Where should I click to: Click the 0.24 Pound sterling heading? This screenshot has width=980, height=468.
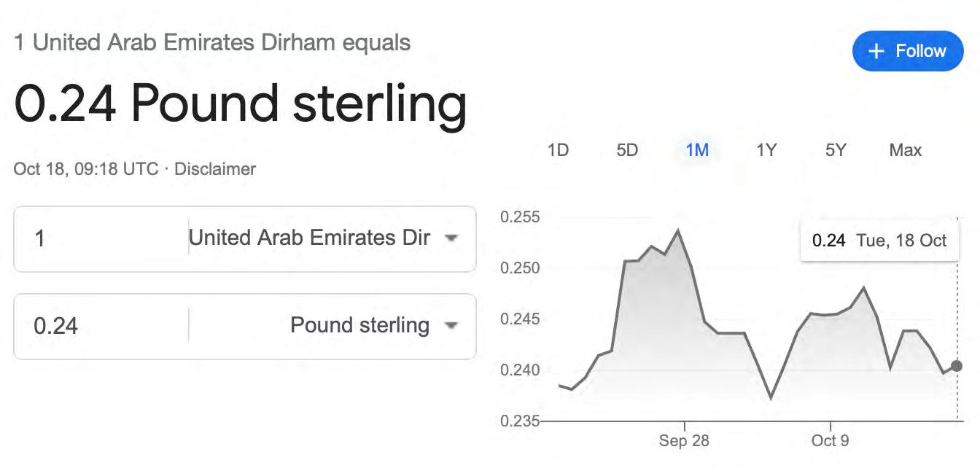[241, 104]
